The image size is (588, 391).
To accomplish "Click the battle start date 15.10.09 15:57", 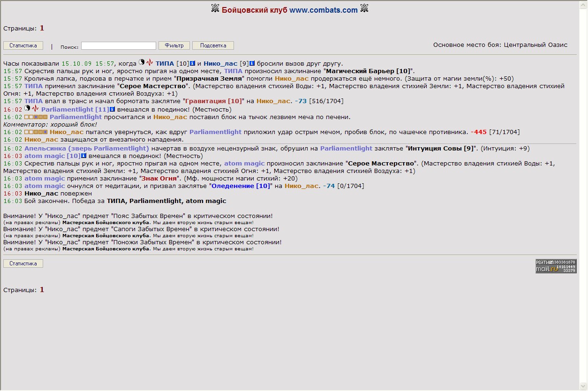I will 88,63.
